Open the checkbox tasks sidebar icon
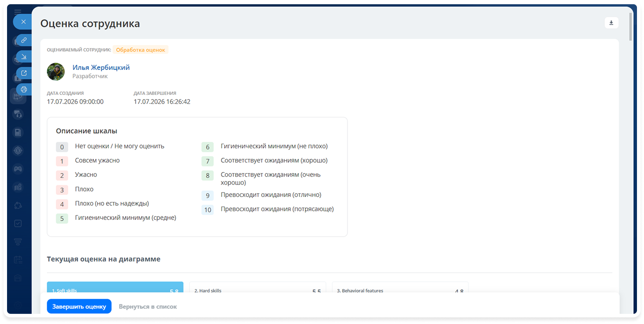 point(18,223)
